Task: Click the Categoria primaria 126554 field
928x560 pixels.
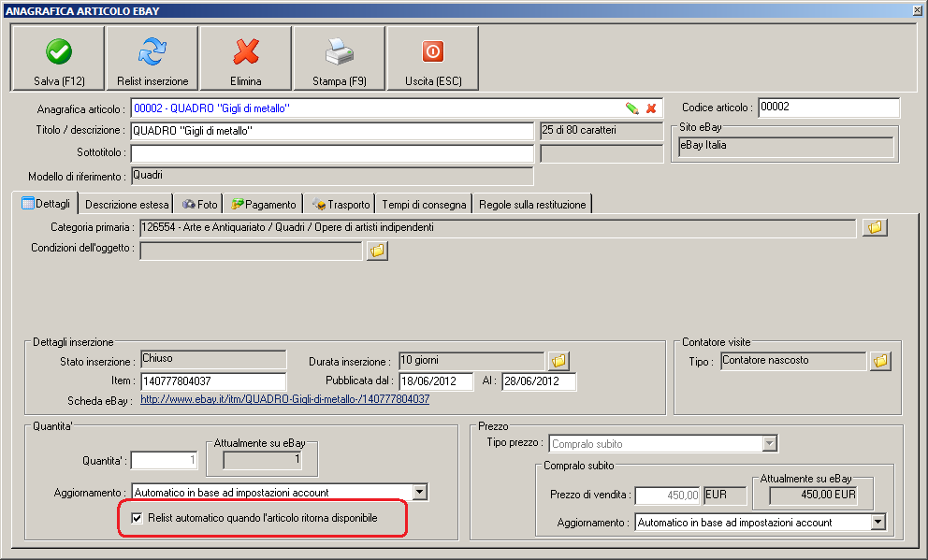Action: click(498, 228)
